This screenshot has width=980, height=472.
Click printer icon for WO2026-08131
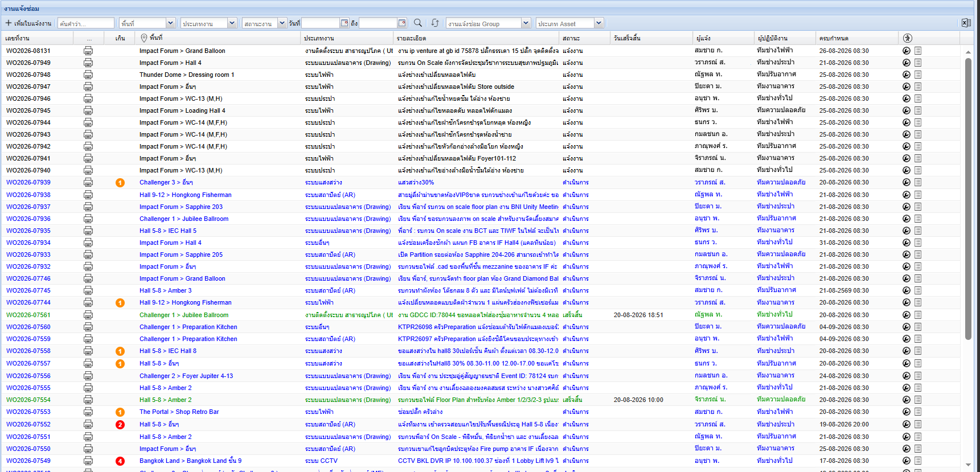88,51
